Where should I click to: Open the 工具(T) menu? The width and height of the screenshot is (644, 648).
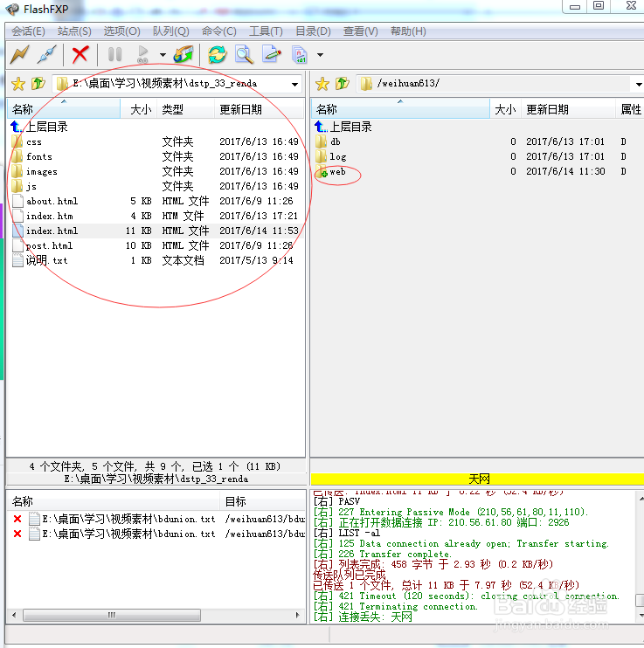pos(266,31)
